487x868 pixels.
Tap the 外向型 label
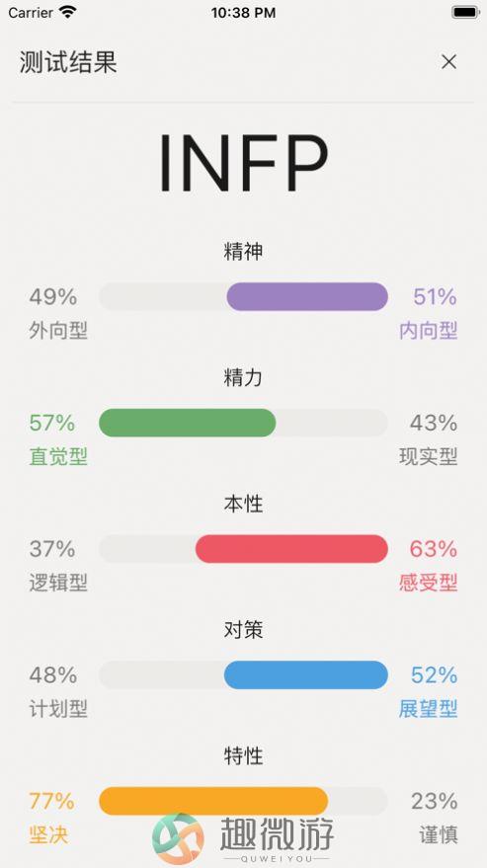pyautogui.click(x=58, y=331)
